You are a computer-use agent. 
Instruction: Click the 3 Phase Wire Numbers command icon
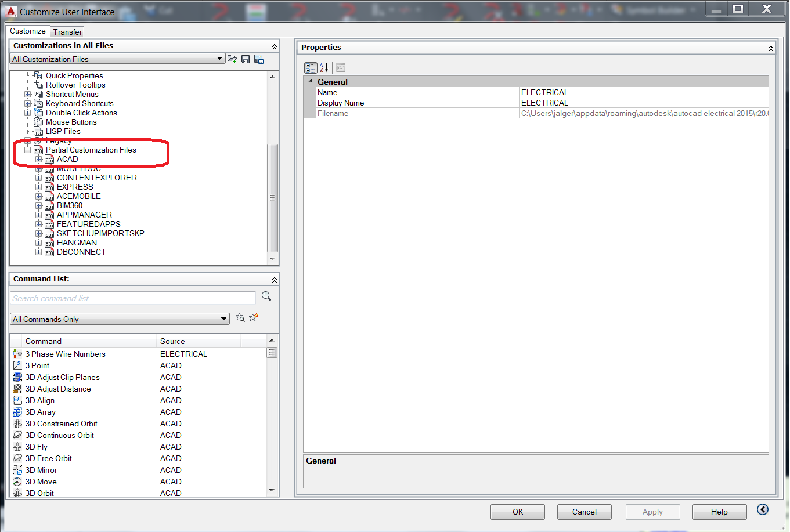click(17, 354)
